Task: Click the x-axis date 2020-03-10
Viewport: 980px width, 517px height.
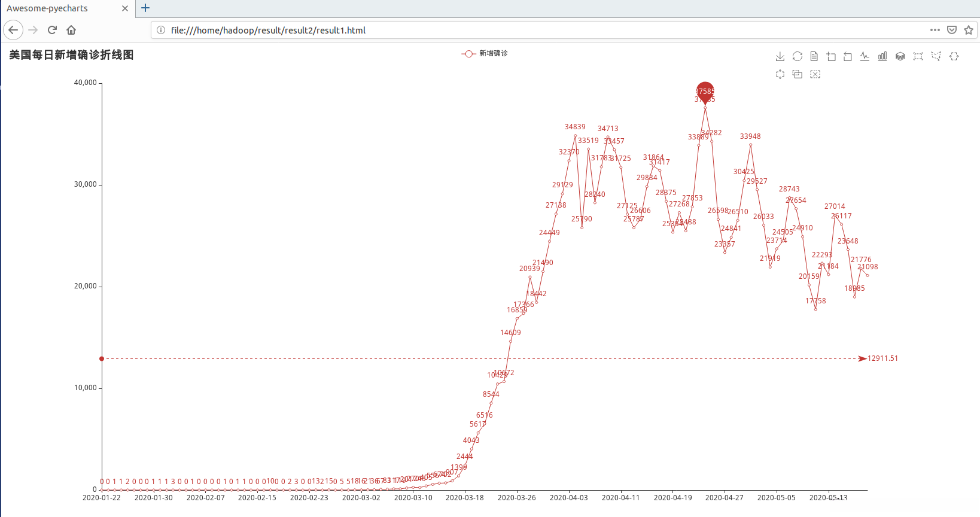Action: click(x=413, y=498)
